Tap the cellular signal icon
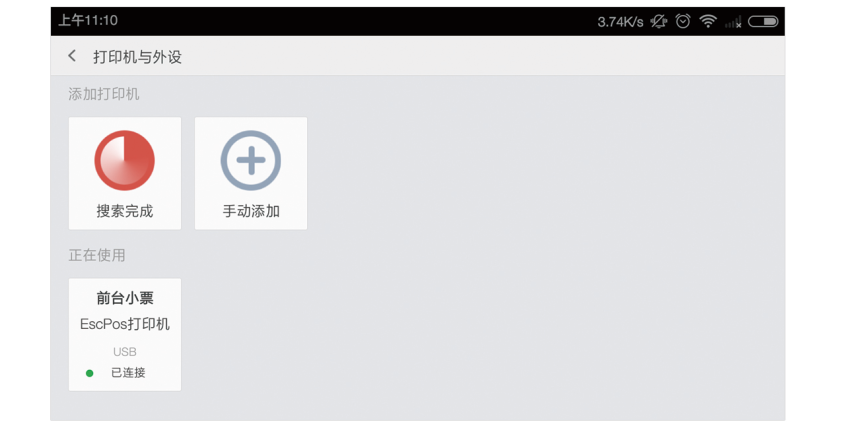This screenshot has width=848, height=436. (x=733, y=22)
